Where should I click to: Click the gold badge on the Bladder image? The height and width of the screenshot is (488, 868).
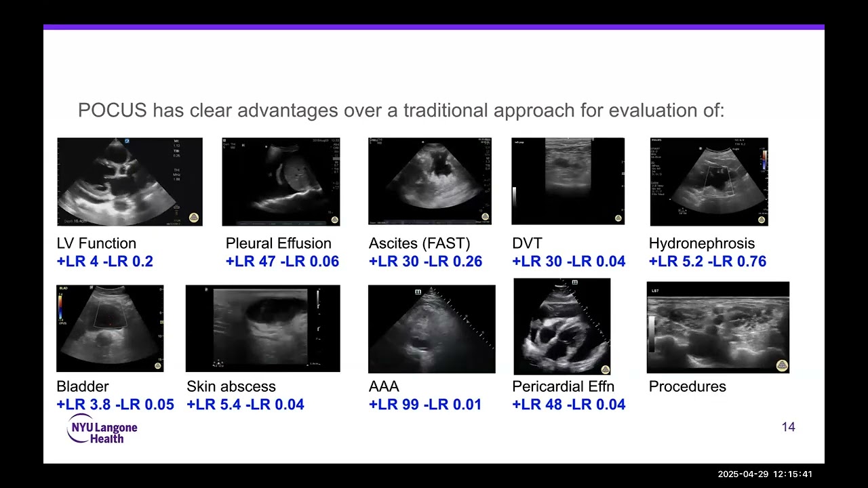(158, 366)
